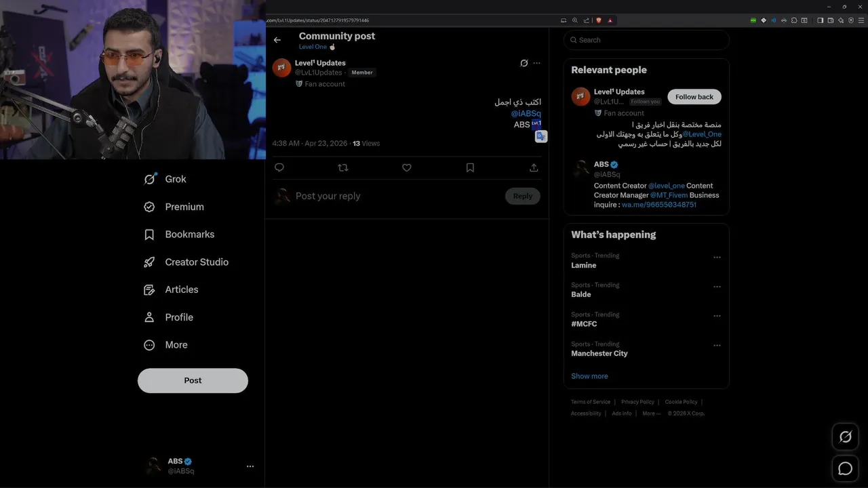Click the reply comment icon under the post
Viewport: 868px width, 488px height.
point(279,167)
